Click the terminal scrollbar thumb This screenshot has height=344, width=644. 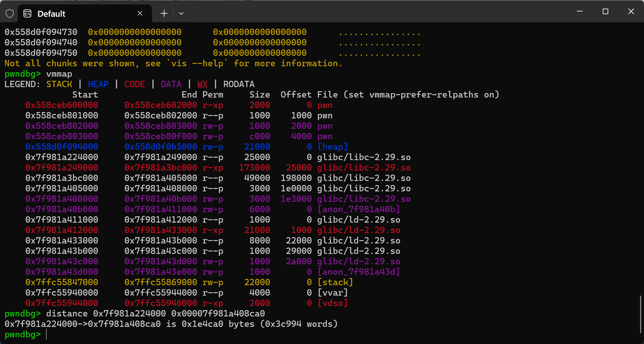point(640,315)
